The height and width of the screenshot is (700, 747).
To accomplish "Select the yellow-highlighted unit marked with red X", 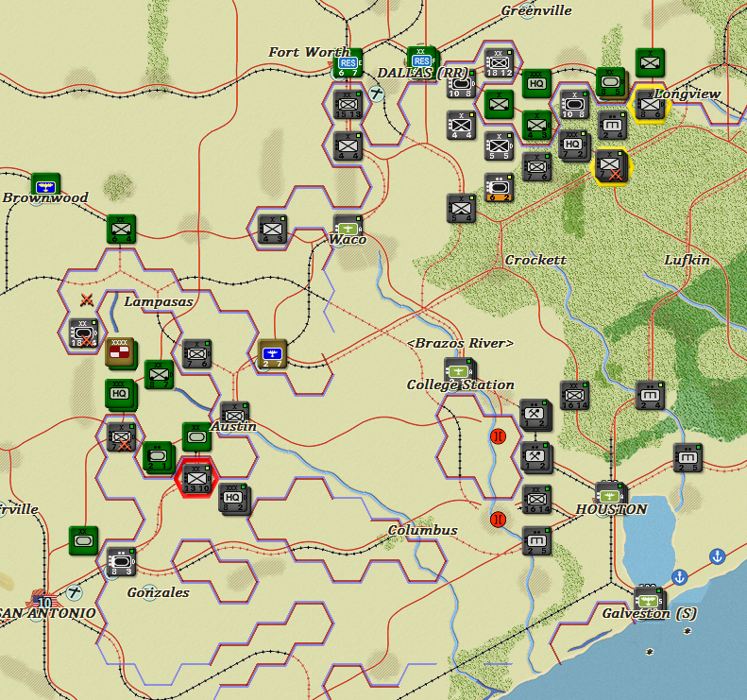I will [x=610, y=166].
